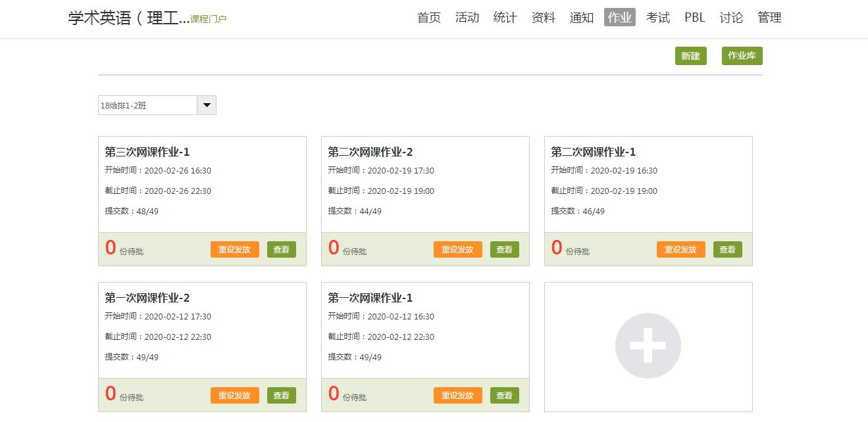Image resolution: width=868 pixels, height=422 pixels.
Task: Click 重设发放 for 第三次网课作业-1
Action: coord(234,250)
